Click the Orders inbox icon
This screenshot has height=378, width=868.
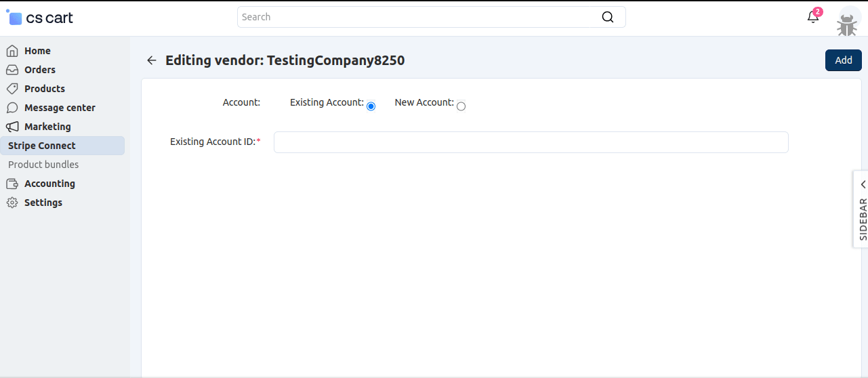pos(12,70)
